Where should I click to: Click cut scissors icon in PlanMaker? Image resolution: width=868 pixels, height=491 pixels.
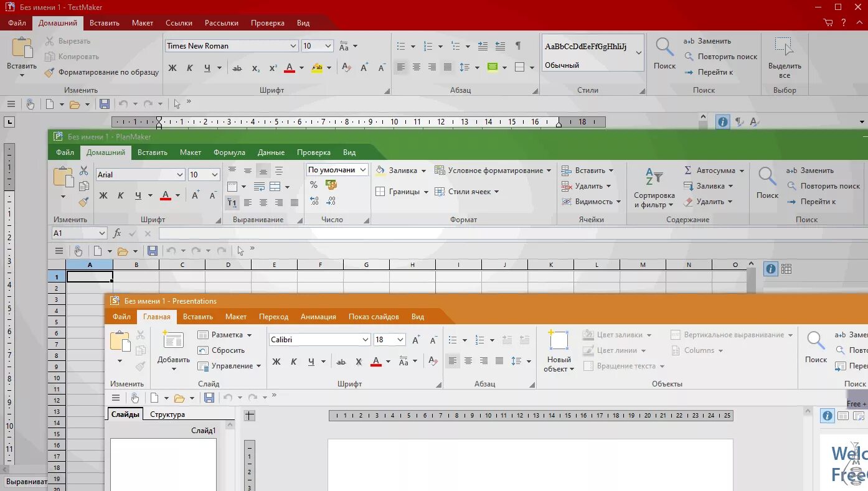[x=84, y=171]
